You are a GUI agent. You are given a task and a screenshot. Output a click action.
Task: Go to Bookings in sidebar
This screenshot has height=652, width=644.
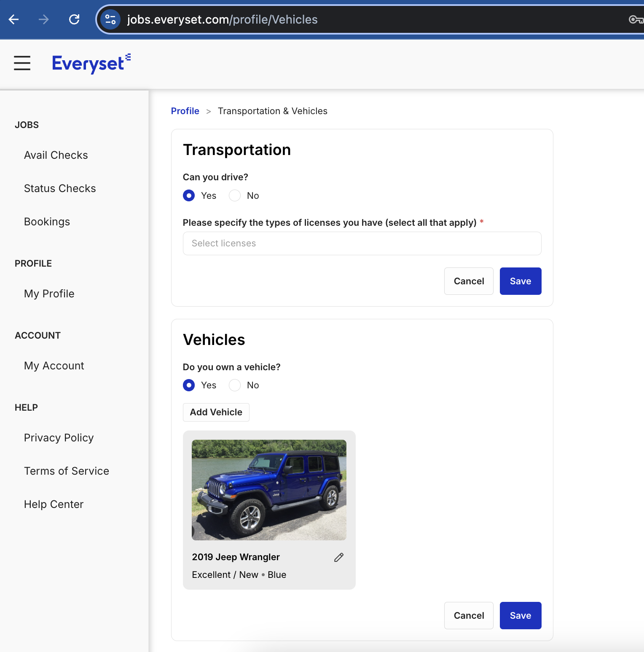(47, 222)
